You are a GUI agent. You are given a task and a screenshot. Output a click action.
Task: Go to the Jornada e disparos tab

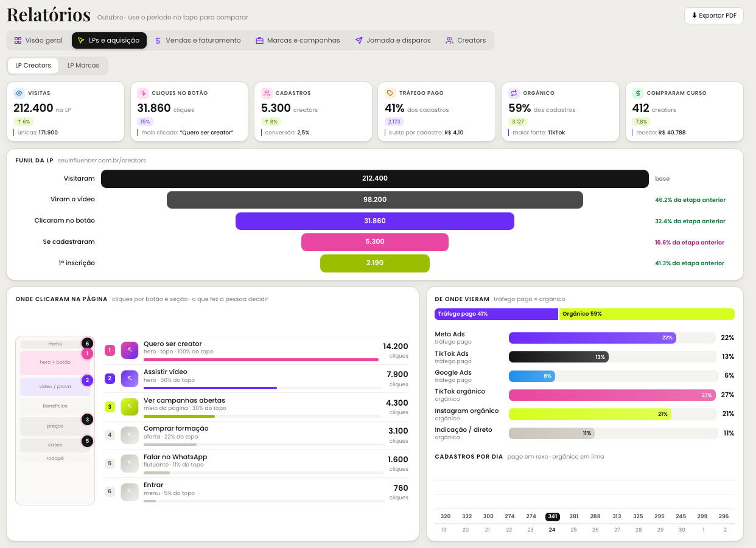[x=393, y=41]
